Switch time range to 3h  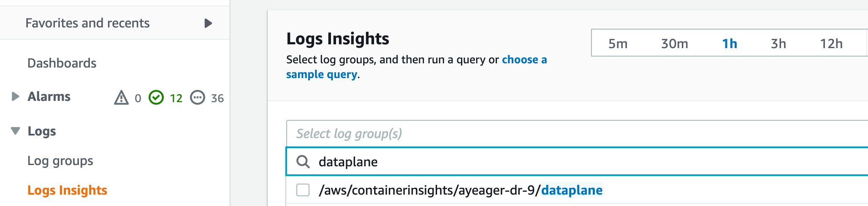(x=778, y=43)
